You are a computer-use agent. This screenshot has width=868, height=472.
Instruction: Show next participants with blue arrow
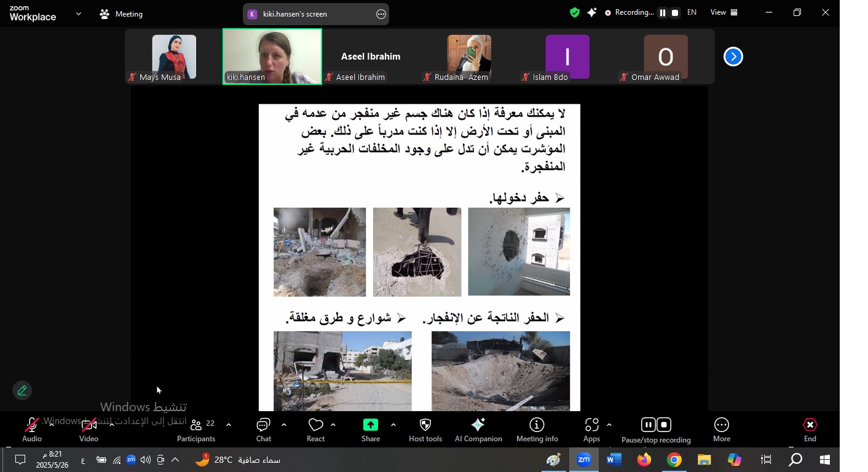point(733,57)
